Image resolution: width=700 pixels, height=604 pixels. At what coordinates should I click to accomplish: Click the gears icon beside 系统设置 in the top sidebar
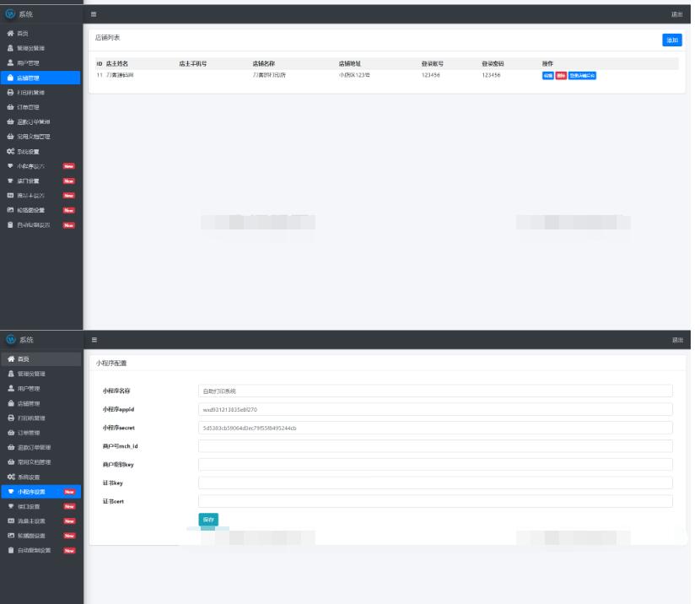point(10,151)
